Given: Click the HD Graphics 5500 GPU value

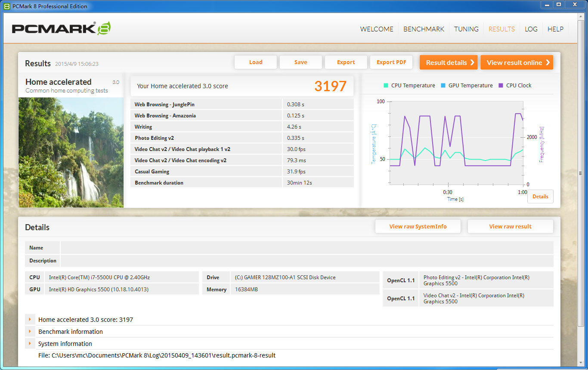Looking at the screenshot, I should pyautogui.click(x=99, y=290).
